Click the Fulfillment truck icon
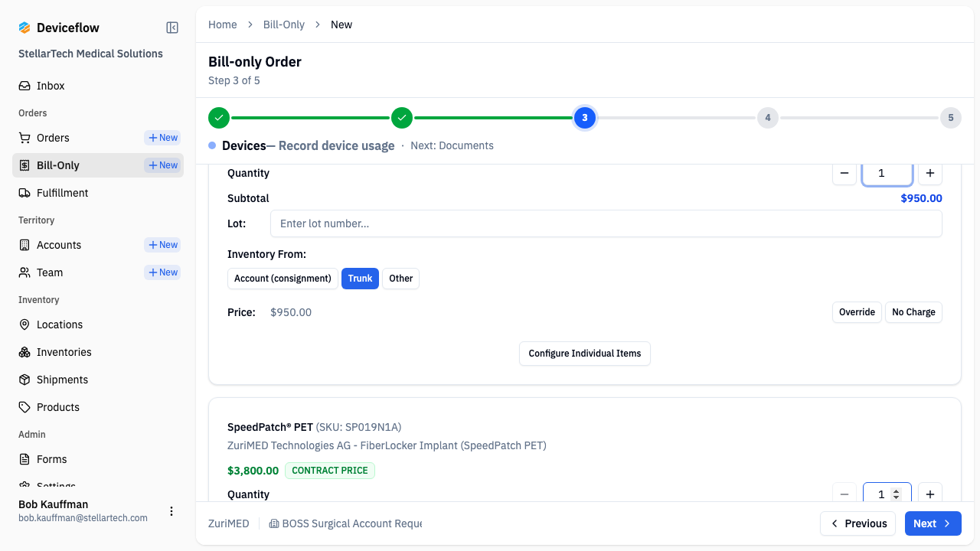Screen dimensions: 980x551 (24, 193)
